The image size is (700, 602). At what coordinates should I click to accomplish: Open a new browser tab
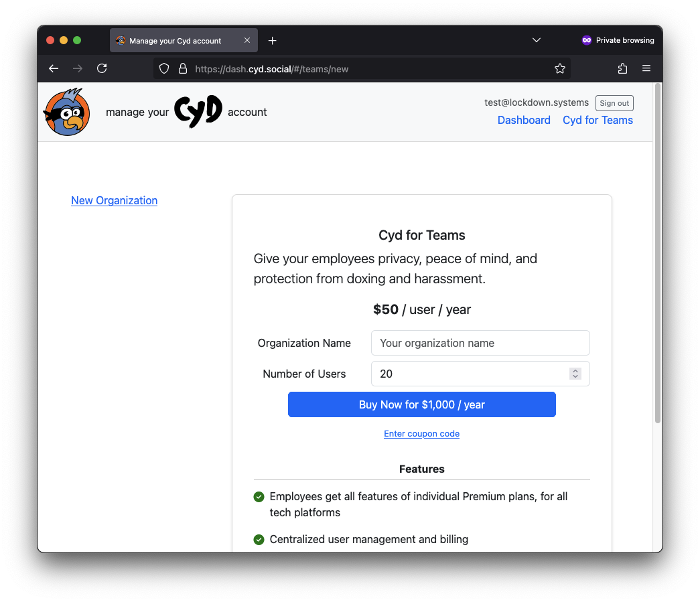pyautogui.click(x=272, y=41)
